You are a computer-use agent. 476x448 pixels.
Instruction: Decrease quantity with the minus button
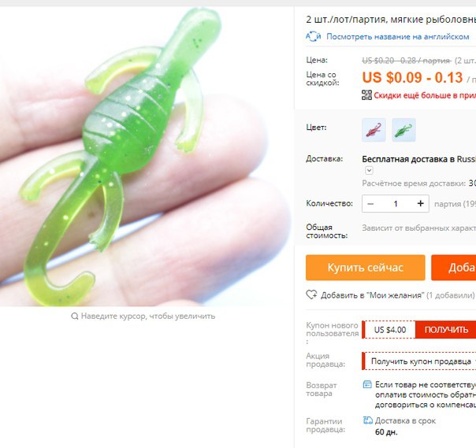click(x=370, y=203)
